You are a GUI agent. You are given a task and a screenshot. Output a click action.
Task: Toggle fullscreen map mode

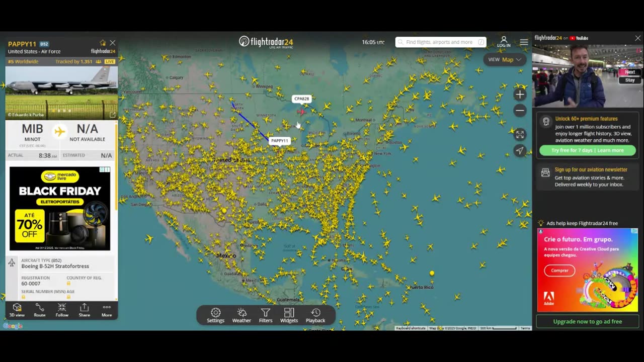pyautogui.click(x=520, y=134)
